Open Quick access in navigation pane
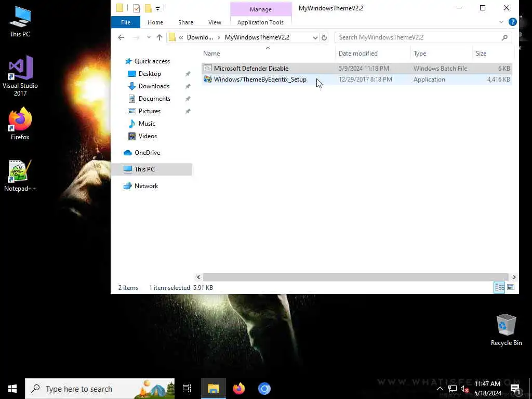This screenshot has width=532, height=399. 152,61
